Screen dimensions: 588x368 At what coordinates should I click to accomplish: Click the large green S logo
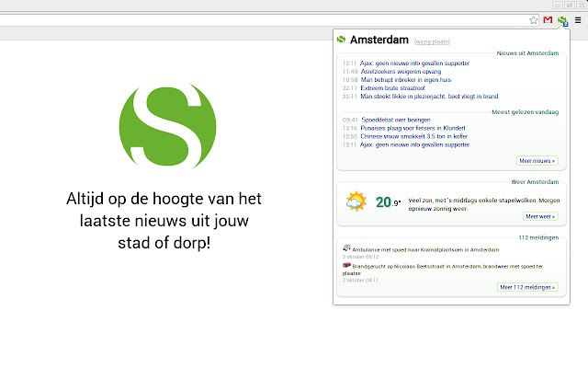167,126
